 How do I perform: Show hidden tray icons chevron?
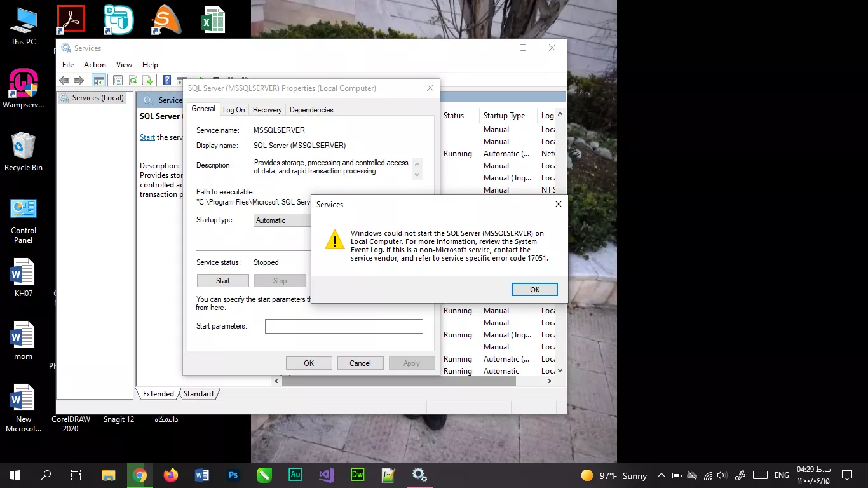(661, 475)
